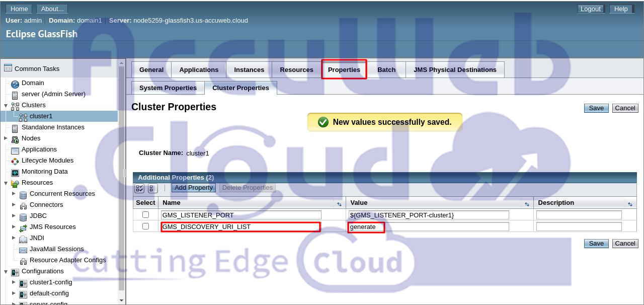This screenshot has height=305, width=644.
Task: Sort by Name column icon
Action: click(x=339, y=204)
